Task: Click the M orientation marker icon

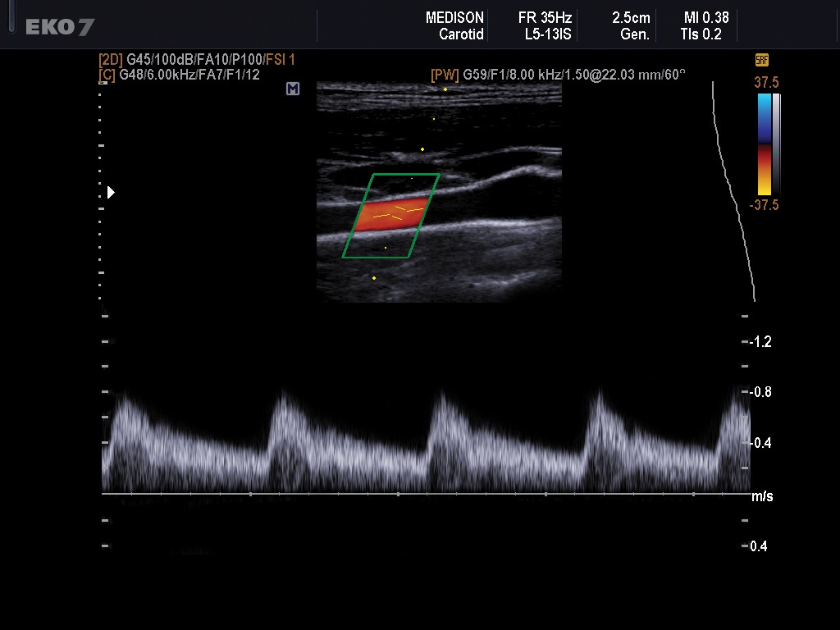Action: (293, 89)
